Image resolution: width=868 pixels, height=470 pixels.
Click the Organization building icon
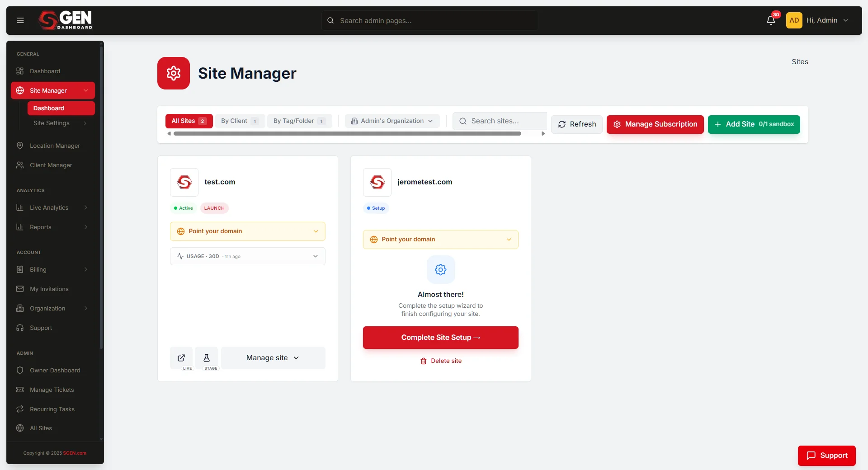click(20, 308)
